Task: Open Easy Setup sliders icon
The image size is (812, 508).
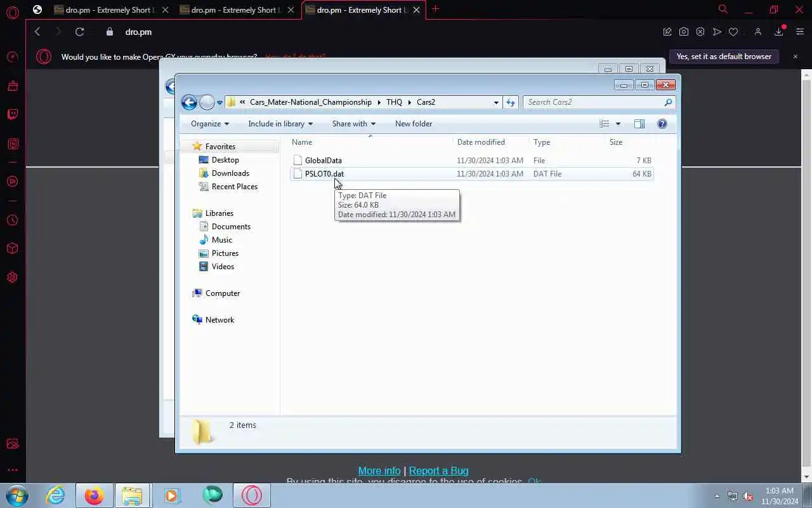Action: click(x=799, y=32)
